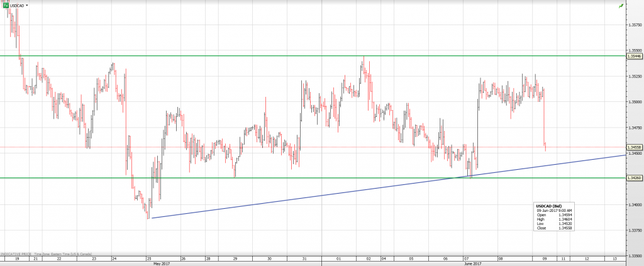Click the USDCAD (Bid) OHLC data box
Screen dimensions: 644x266
tap(553, 216)
